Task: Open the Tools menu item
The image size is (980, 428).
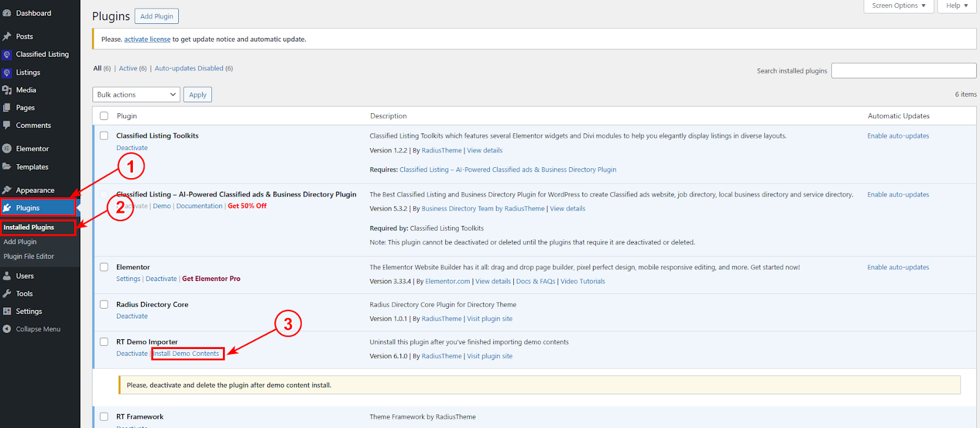Action: tap(24, 294)
